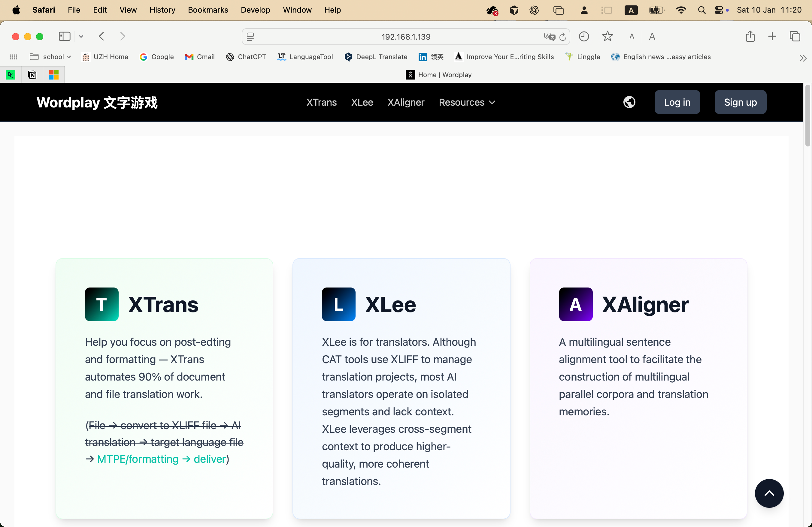Open the pinned Notion tab
Viewport: 812px width, 527px height.
tap(32, 75)
